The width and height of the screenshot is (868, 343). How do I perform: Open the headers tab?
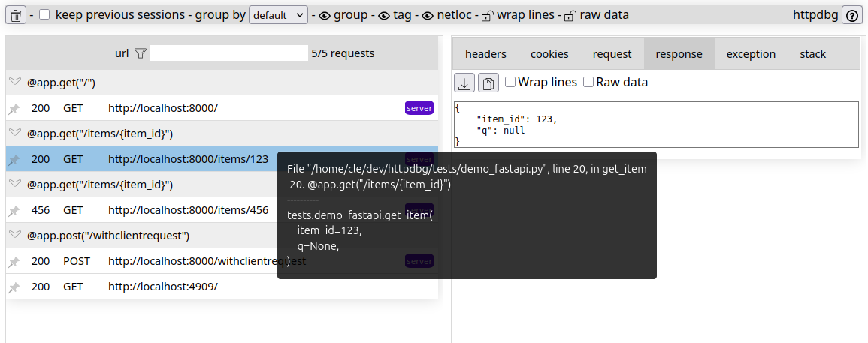(485, 53)
